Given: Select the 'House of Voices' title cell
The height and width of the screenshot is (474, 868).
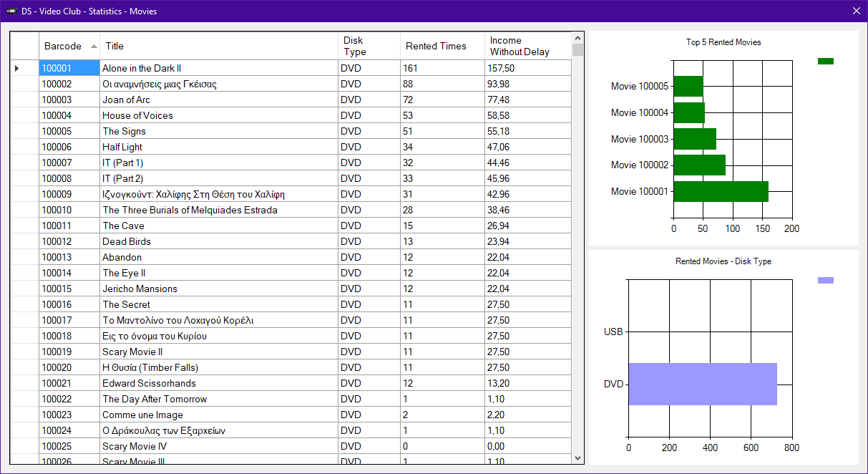Looking at the screenshot, I should tap(219, 115).
